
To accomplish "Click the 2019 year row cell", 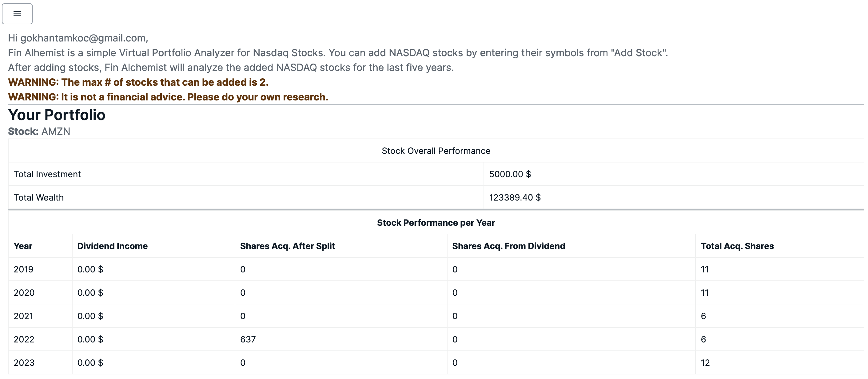I will (24, 269).
